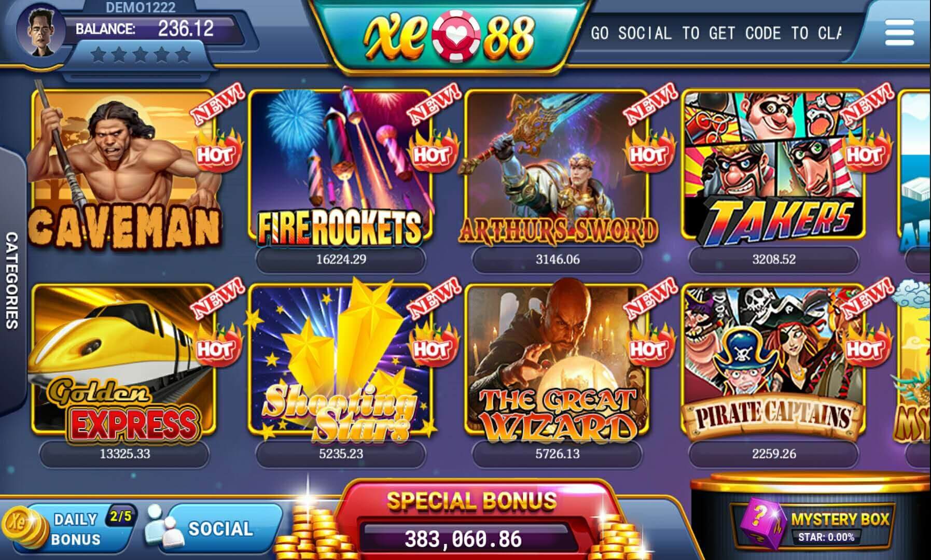931x560 pixels.
Task: Open the Social people icon
Action: click(x=162, y=528)
